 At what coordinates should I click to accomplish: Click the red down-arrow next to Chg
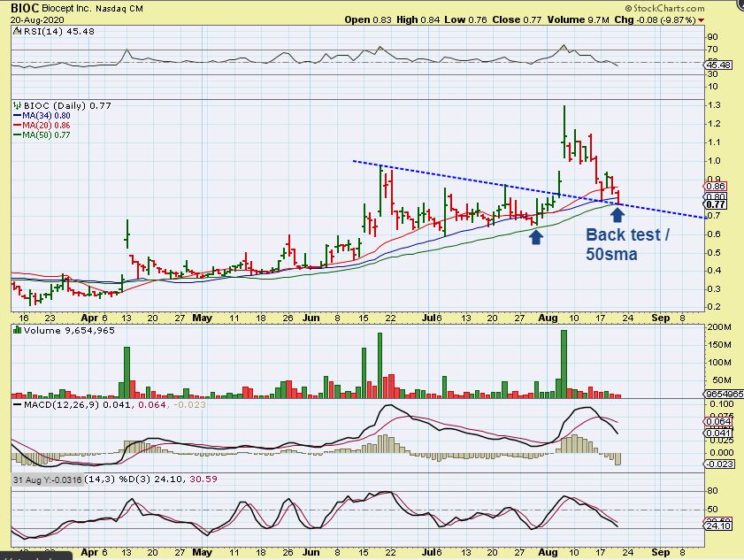tap(701, 20)
